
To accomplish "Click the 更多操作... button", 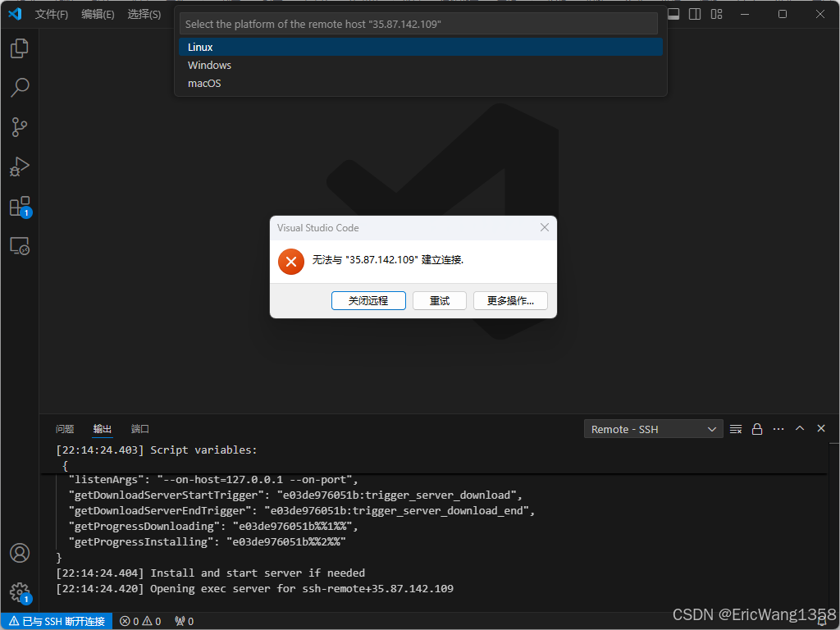I will (510, 300).
